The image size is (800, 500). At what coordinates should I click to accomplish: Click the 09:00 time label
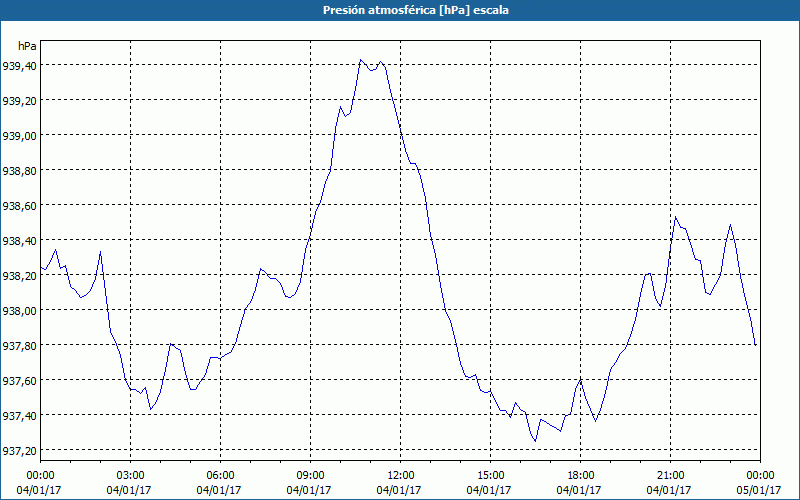pos(310,476)
